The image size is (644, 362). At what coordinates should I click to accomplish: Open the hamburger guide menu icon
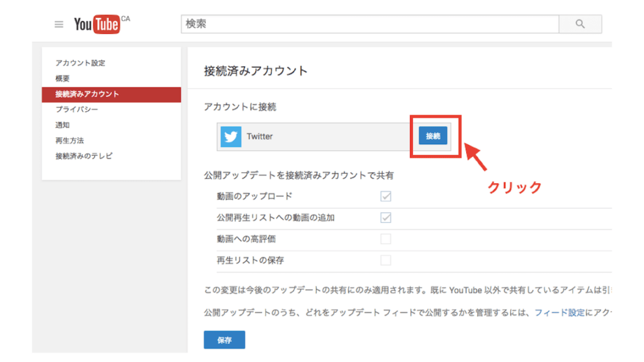(59, 24)
